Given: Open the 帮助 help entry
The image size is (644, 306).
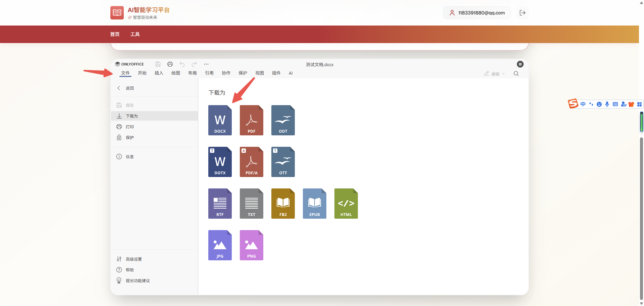Looking at the screenshot, I should (154, 270).
